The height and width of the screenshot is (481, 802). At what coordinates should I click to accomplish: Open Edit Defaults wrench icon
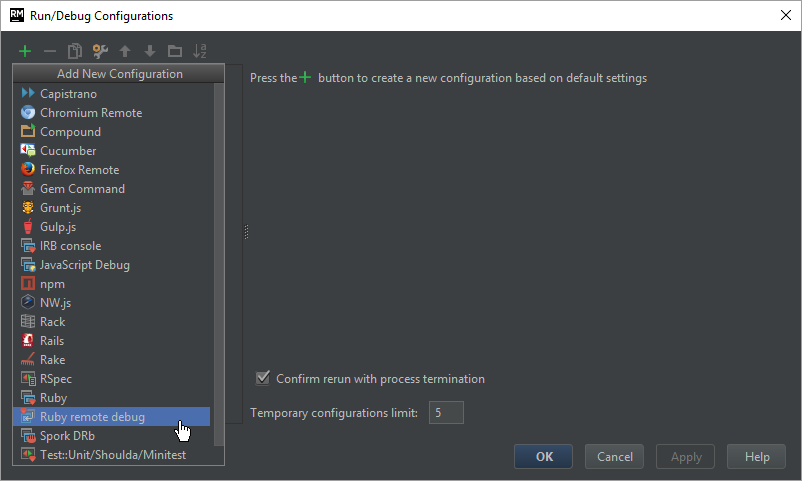pyautogui.click(x=100, y=51)
